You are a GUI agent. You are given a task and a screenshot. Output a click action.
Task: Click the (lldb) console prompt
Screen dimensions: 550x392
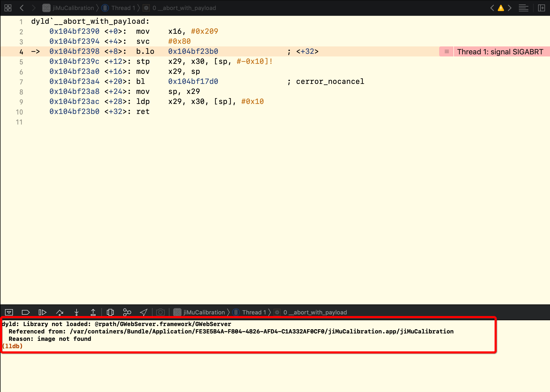pyautogui.click(x=12, y=346)
